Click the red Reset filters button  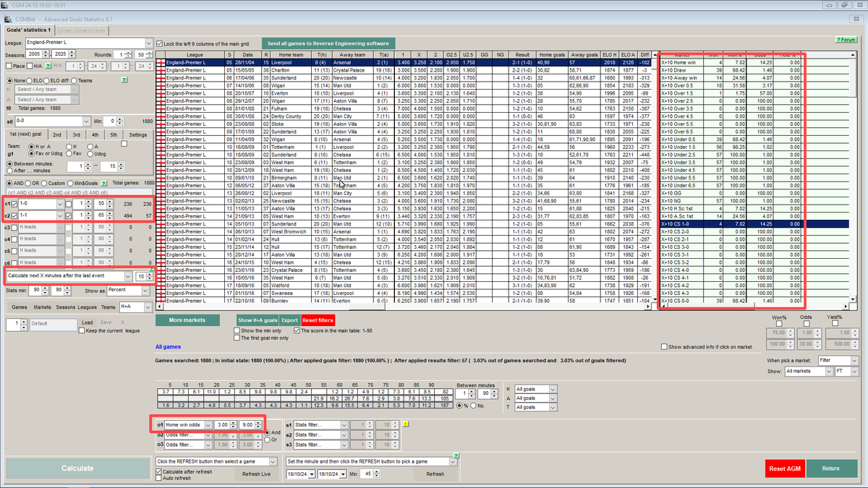318,320
